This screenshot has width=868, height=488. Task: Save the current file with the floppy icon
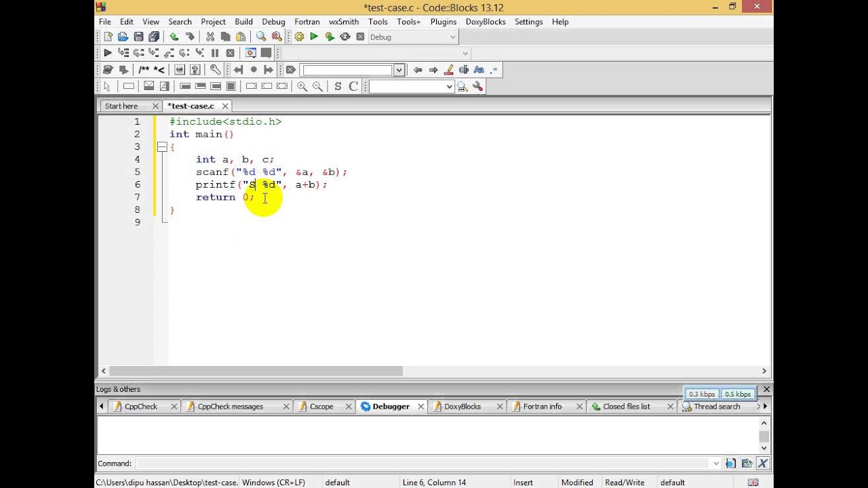coord(138,37)
